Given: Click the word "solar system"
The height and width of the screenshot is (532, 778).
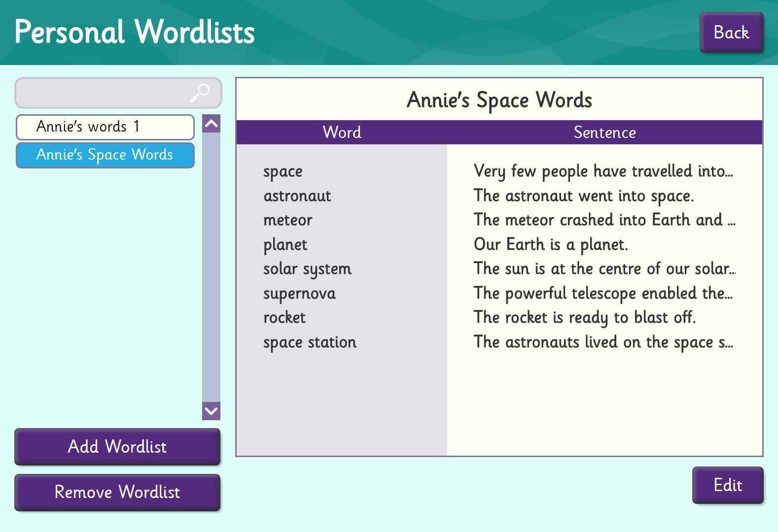Looking at the screenshot, I should [x=307, y=269].
